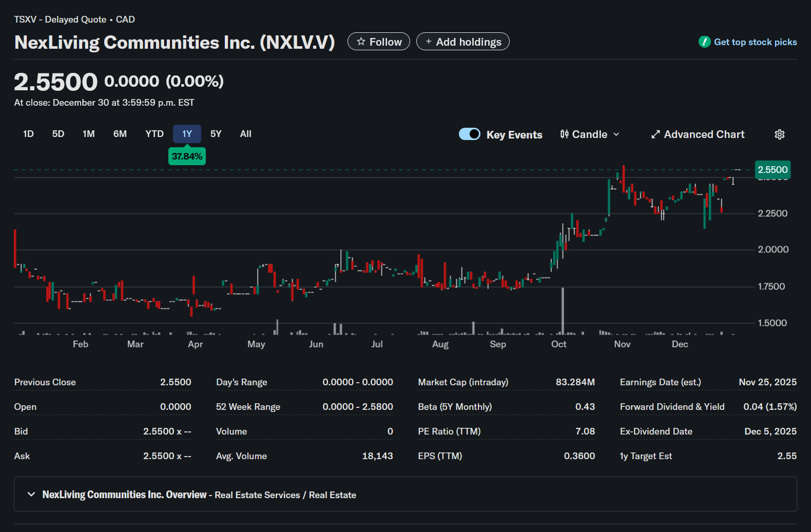Click the expand arrows Advanced Chart icon

pyautogui.click(x=655, y=134)
